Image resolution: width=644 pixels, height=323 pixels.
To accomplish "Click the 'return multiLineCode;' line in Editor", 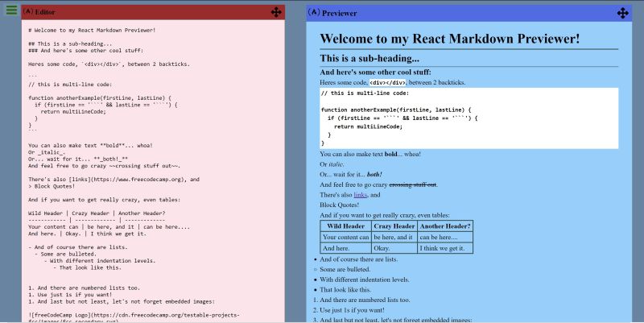I will [x=73, y=111].
